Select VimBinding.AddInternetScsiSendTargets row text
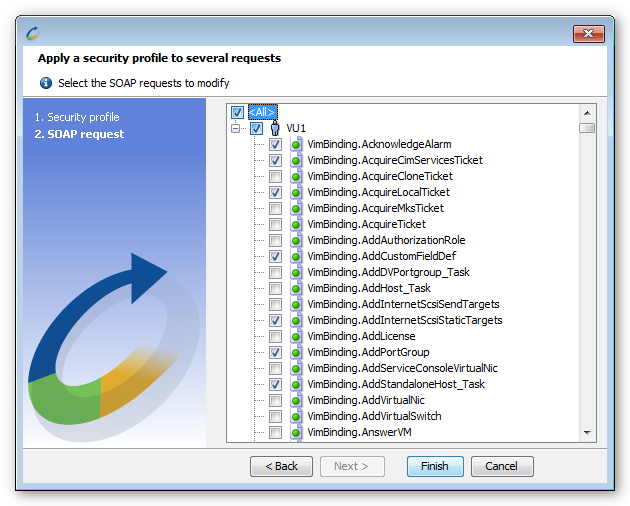Viewport: 630px width, 506px height. point(403,304)
